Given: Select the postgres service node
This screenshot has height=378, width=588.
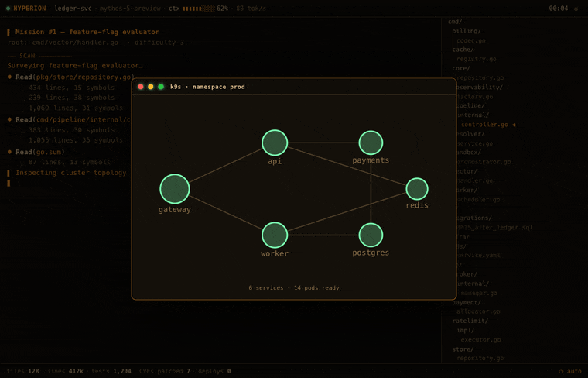Looking at the screenshot, I should pos(371,235).
